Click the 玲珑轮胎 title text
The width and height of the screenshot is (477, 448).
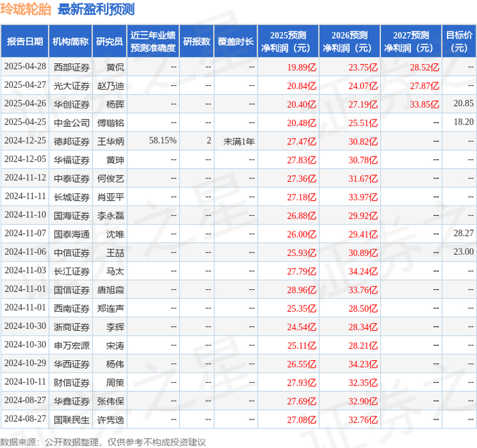pyautogui.click(x=26, y=9)
